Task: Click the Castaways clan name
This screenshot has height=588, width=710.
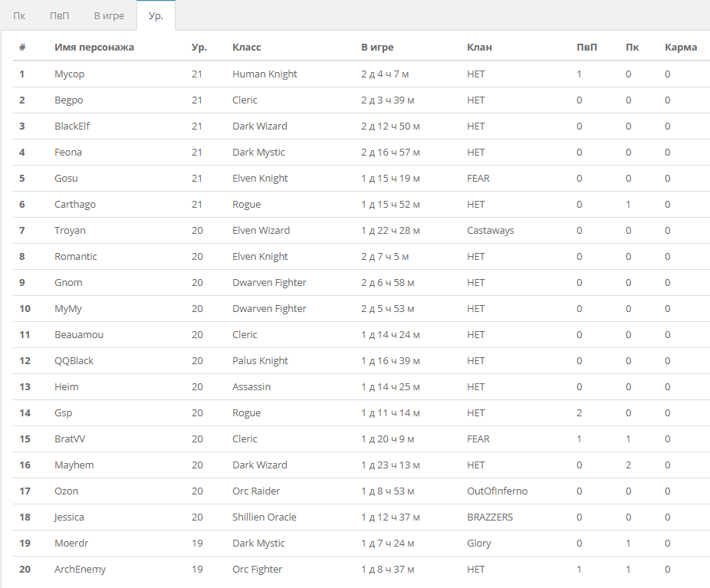Action: click(x=491, y=231)
